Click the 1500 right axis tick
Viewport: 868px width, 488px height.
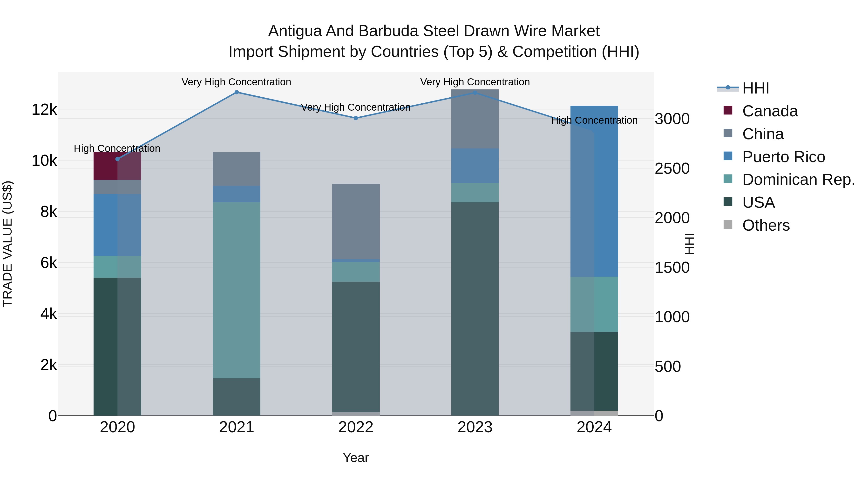[672, 267]
